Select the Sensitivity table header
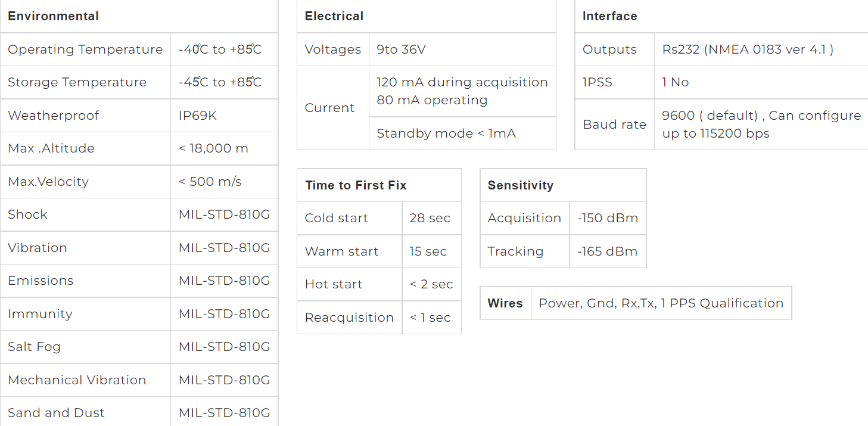The height and width of the screenshot is (426, 868). coord(563,185)
